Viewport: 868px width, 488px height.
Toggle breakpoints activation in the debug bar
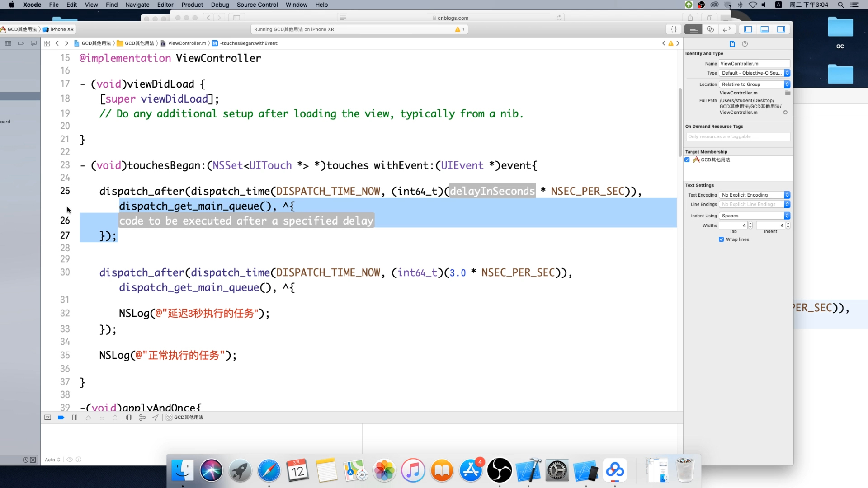[x=61, y=418]
